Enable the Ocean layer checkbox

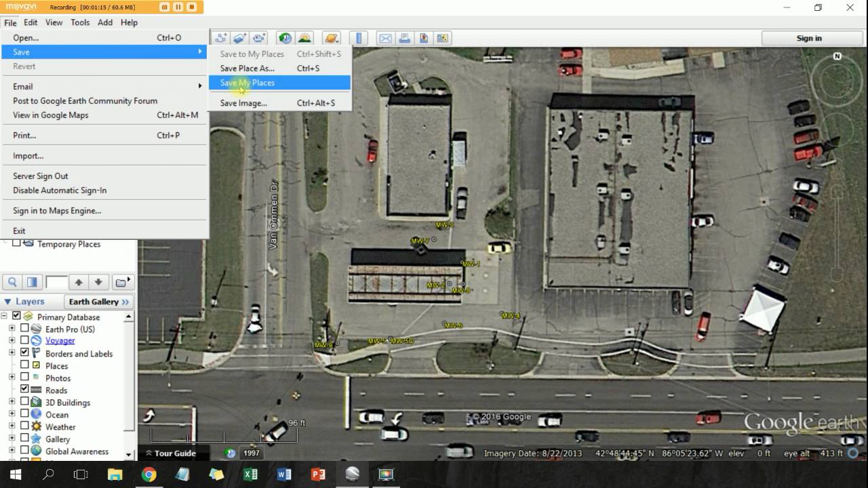click(x=24, y=413)
